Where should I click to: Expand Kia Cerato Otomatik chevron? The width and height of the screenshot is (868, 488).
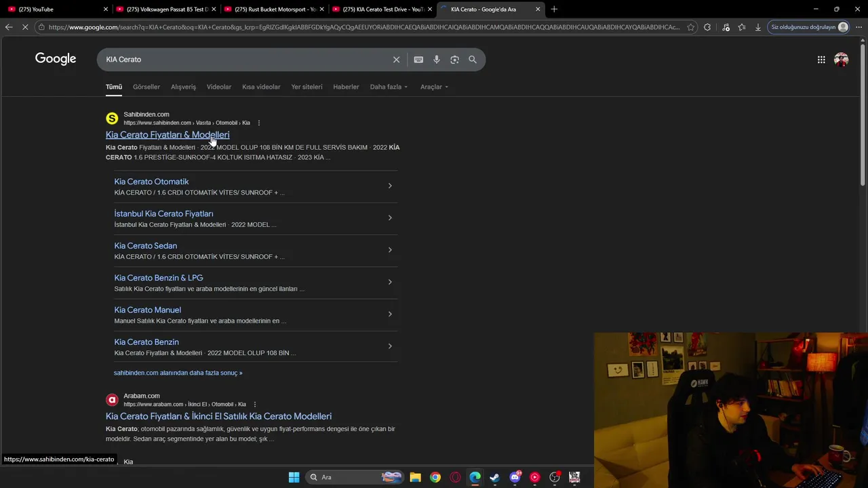click(390, 186)
